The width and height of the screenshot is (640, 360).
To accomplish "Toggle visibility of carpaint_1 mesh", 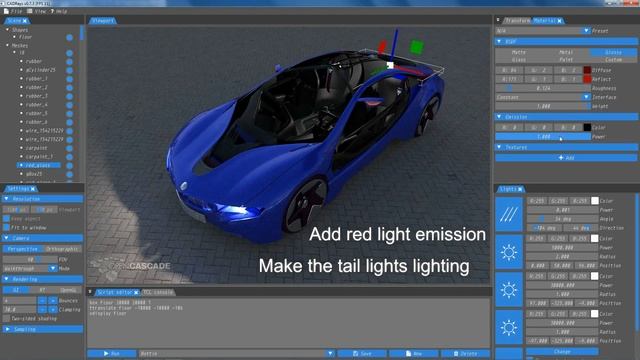I will click(69, 157).
